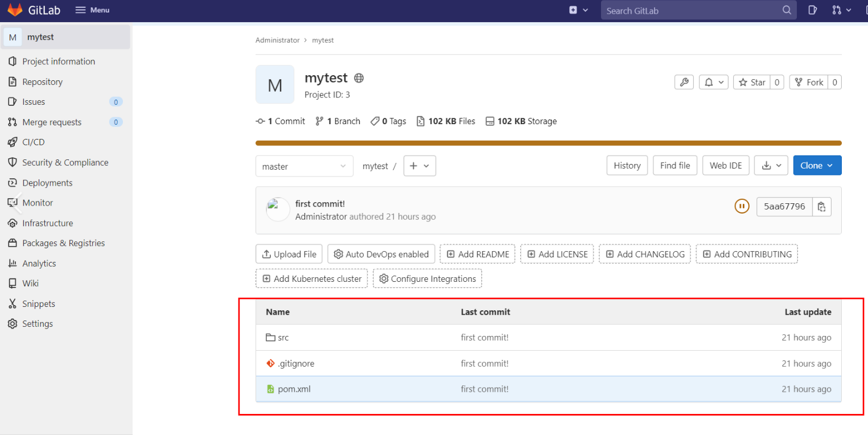868x435 pixels.
Task: Click the public globe visibility icon
Action: [359, 78]
